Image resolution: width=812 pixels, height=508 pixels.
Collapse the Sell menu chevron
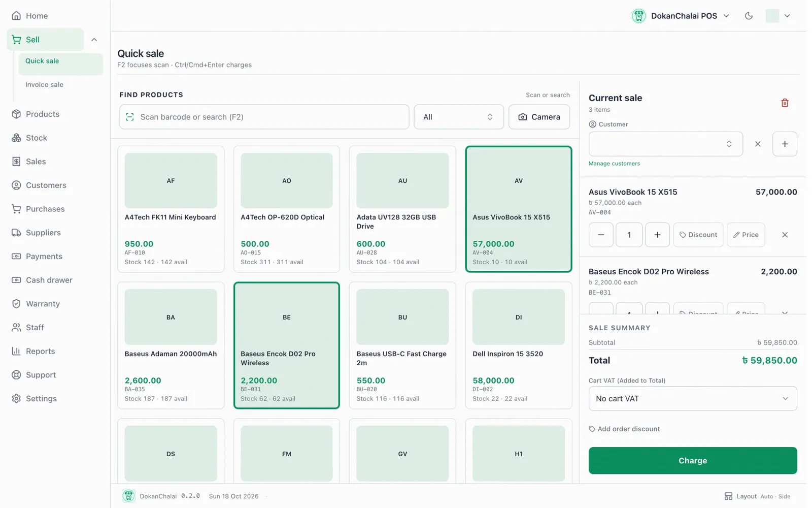pyautogui.click(x=94, y=40)
